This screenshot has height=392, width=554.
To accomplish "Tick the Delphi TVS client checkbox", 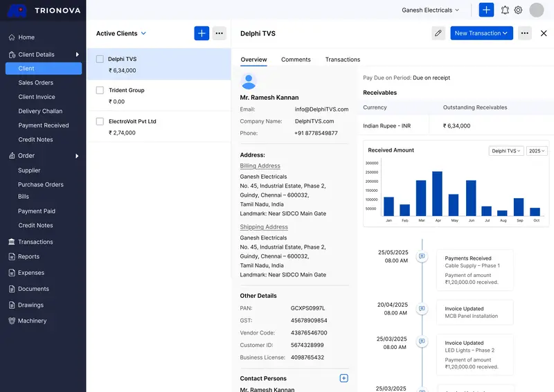I will pyautogui.click(x=100, y=60).
